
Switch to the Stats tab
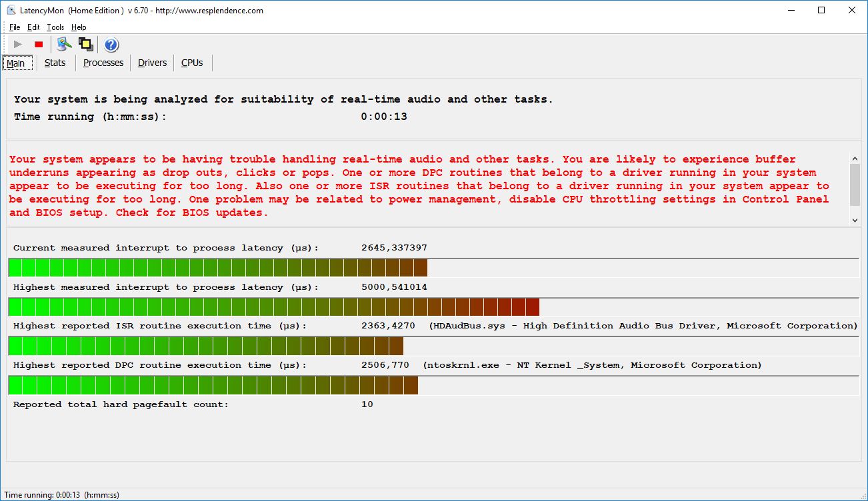[55, 63]
